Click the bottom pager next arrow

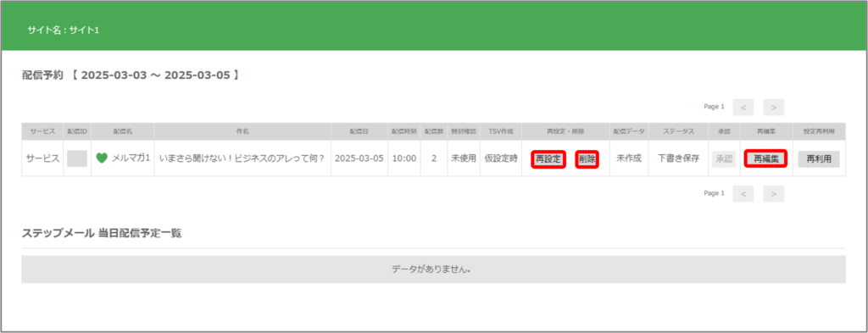[x=773, y=193]
